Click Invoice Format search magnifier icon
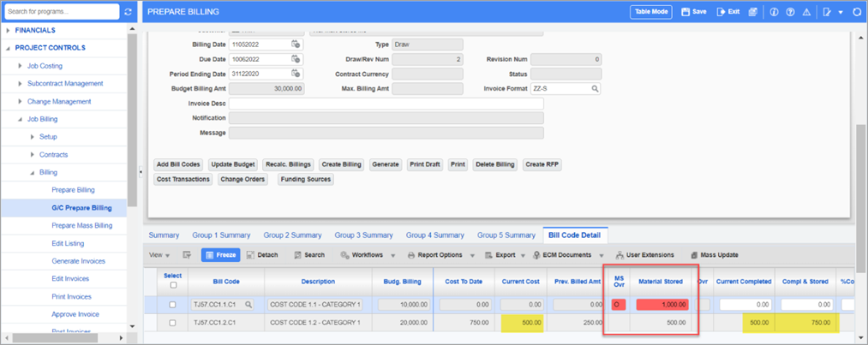The image size is (868, 345). tap(594, 88)
